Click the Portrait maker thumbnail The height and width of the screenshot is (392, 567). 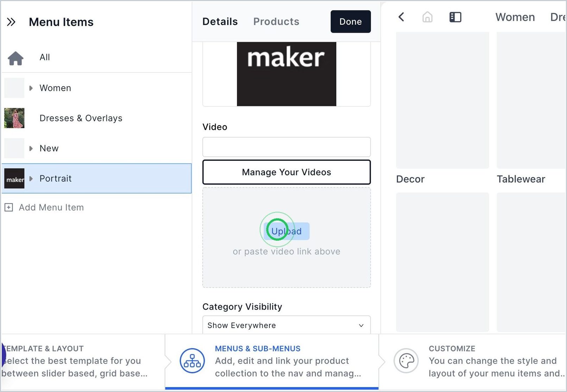click(14, 178)
